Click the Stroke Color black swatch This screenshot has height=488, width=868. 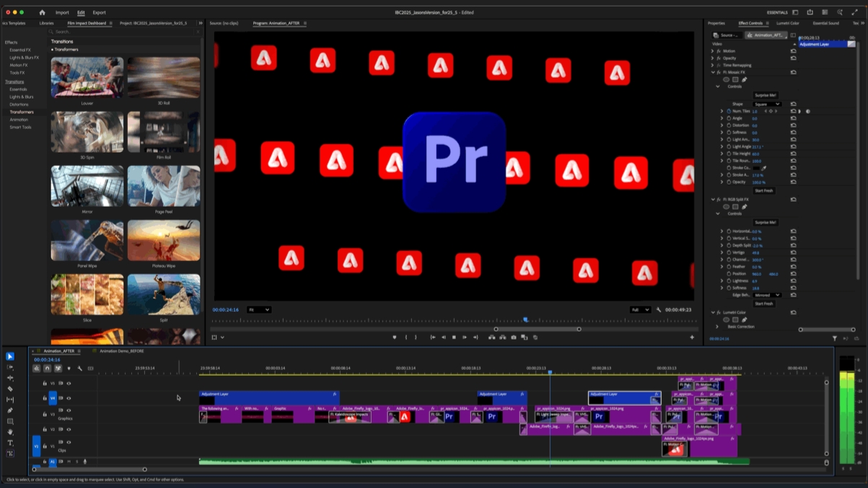coord(755,168)
